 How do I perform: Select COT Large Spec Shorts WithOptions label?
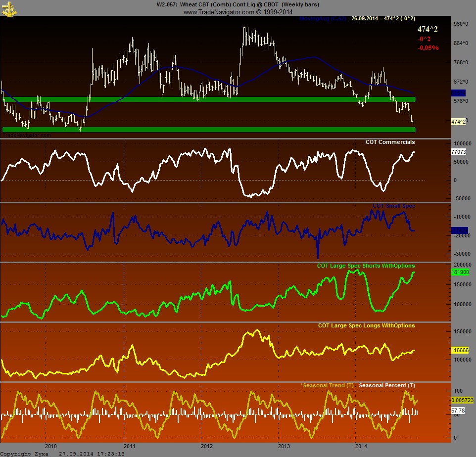point(366,266)
